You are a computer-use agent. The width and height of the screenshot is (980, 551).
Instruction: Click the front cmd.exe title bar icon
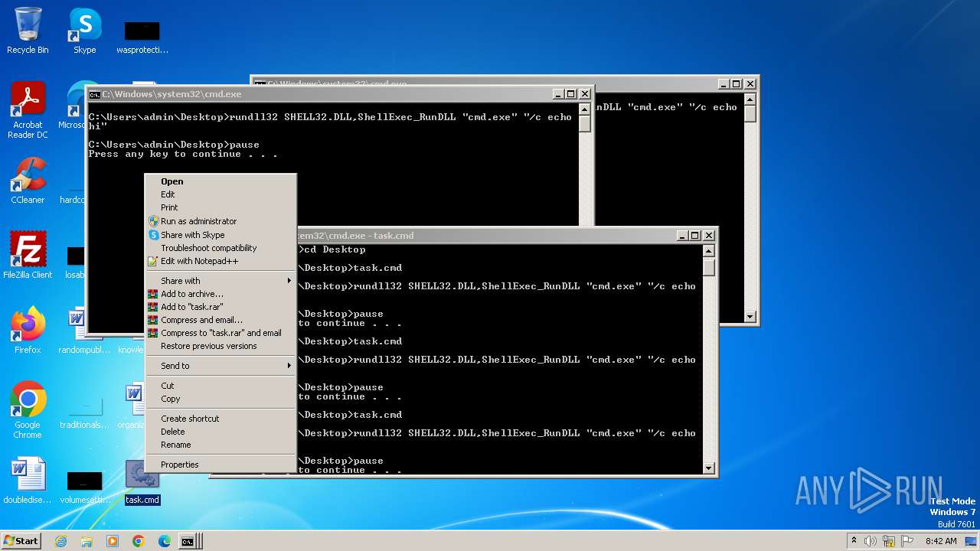tap(94, 94)
